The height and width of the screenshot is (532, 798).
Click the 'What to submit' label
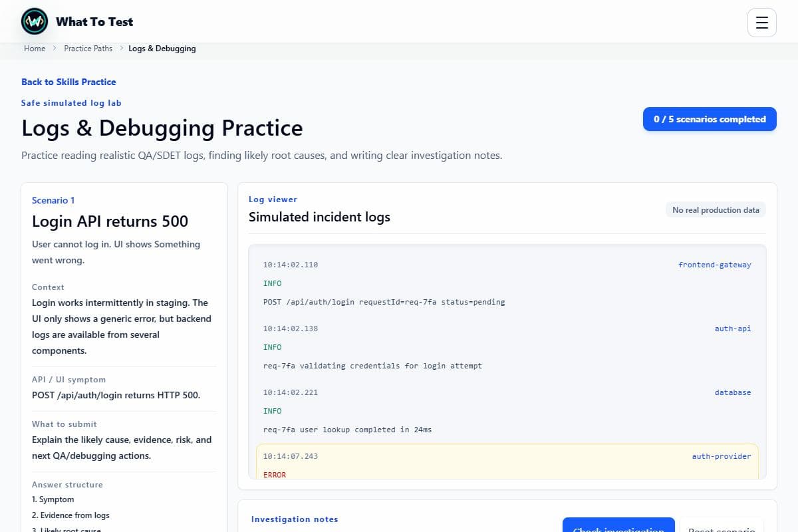(65, 424)
